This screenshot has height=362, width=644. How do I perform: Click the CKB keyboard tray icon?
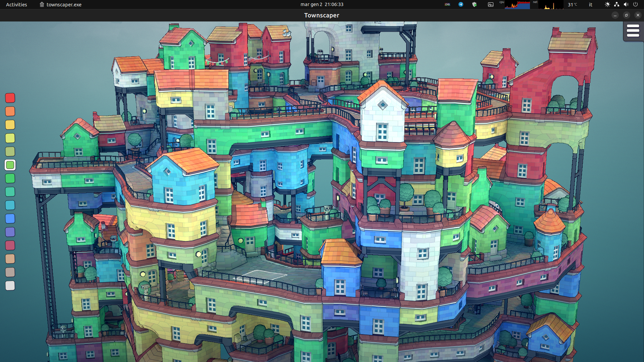447,4
